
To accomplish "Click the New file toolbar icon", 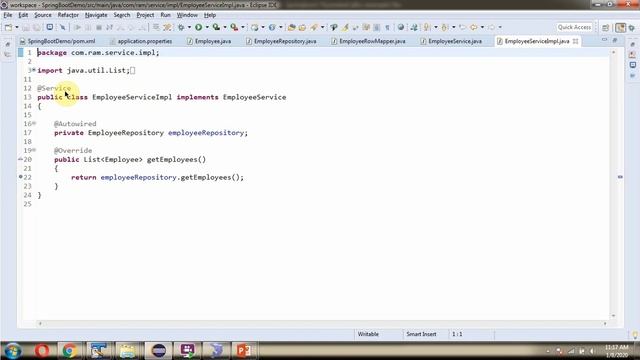I will [9, 27].
